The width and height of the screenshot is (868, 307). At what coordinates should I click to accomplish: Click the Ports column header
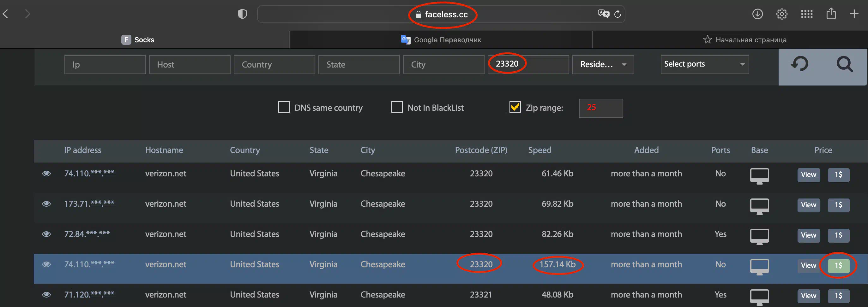[x=720, y=150]
